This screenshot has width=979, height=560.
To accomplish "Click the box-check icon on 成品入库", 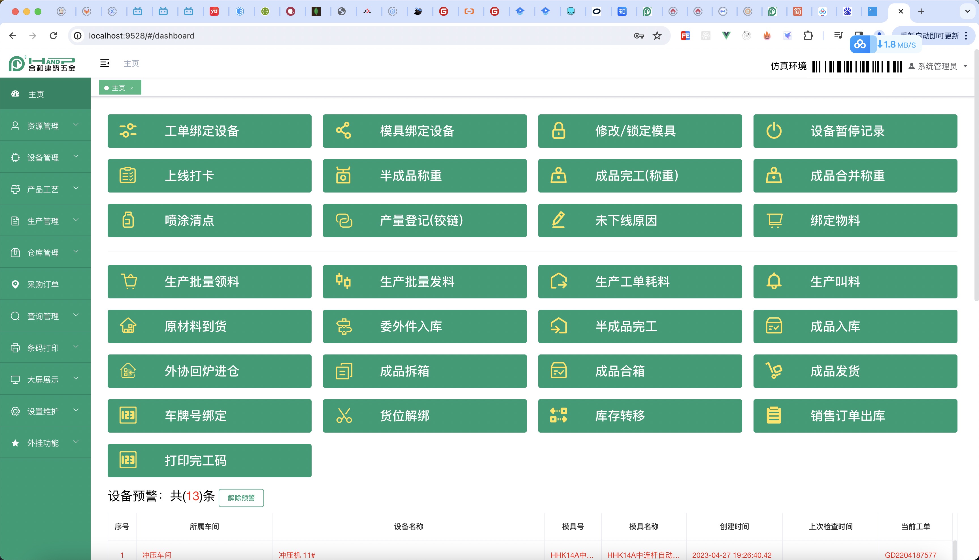I will (x=774, y=326).
